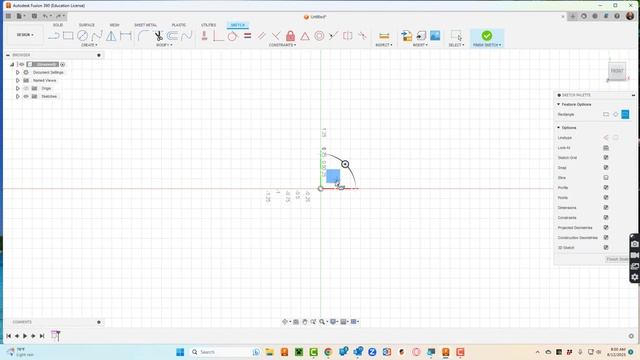This screenshot has width=640, height=360.
Task: Select the Sketch Dimension tool
Action: click(x=126, y=36)
